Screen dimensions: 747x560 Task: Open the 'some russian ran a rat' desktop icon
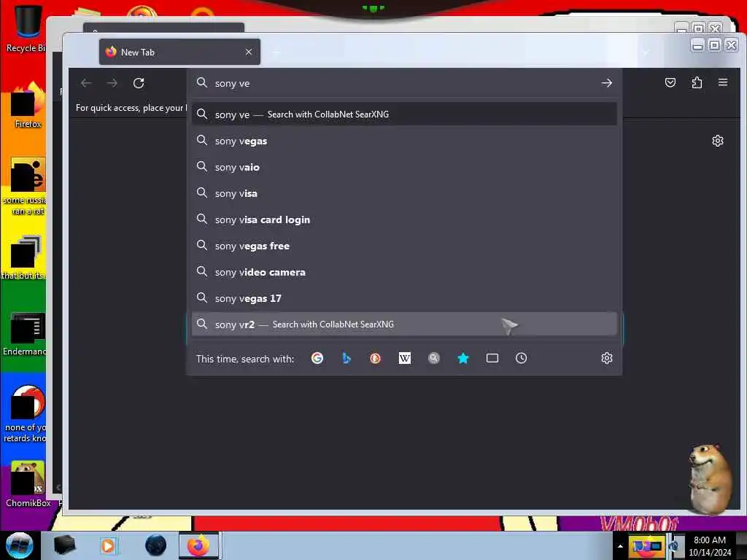click(26, 187)
